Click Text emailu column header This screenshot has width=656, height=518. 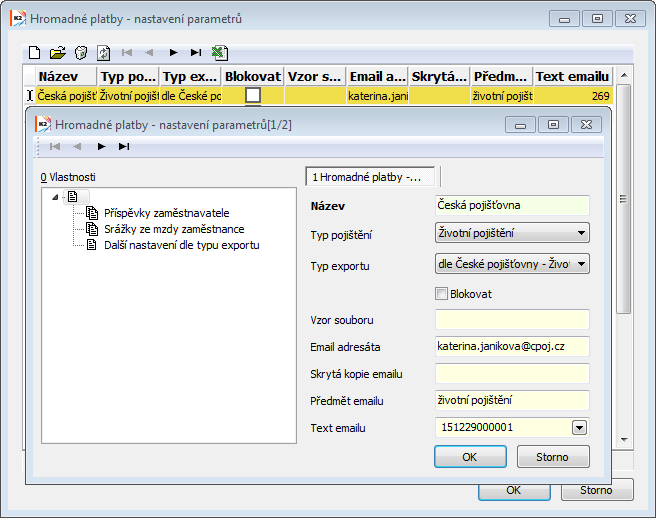pyautogui.click(x=573, y=77)
